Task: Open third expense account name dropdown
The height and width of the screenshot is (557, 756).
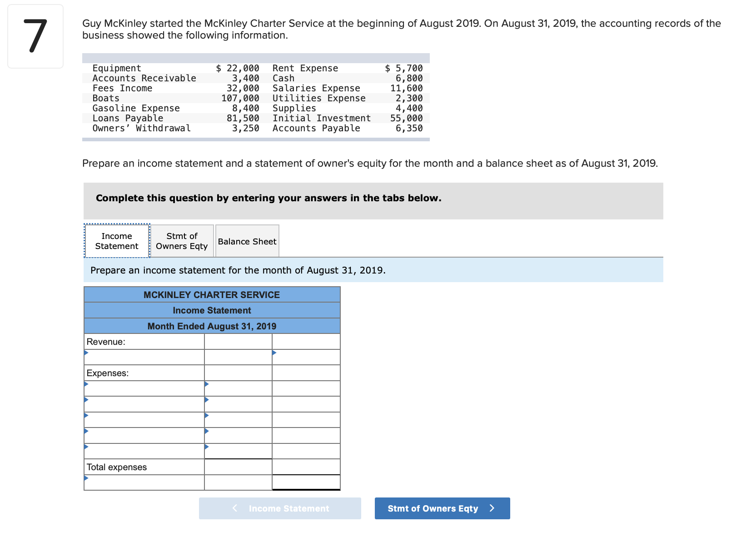Action: click(144, 420)
